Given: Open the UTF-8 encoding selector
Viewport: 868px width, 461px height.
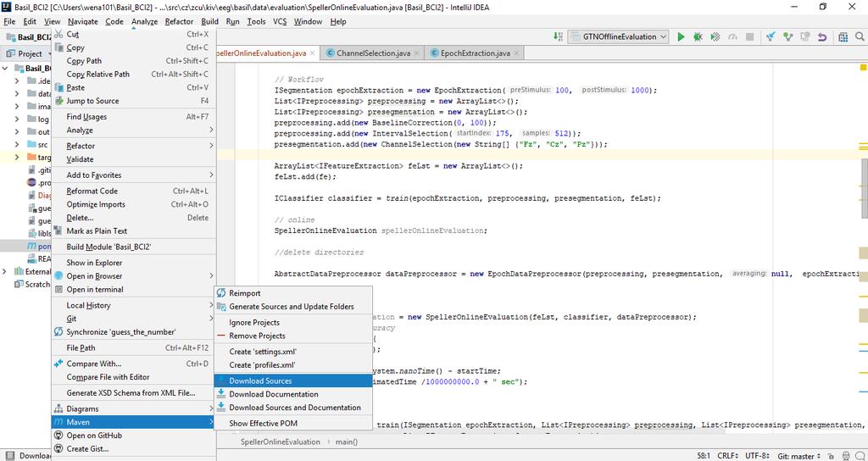Looking at the screenshot, I should pyautogui.click(x=759, y=456).
